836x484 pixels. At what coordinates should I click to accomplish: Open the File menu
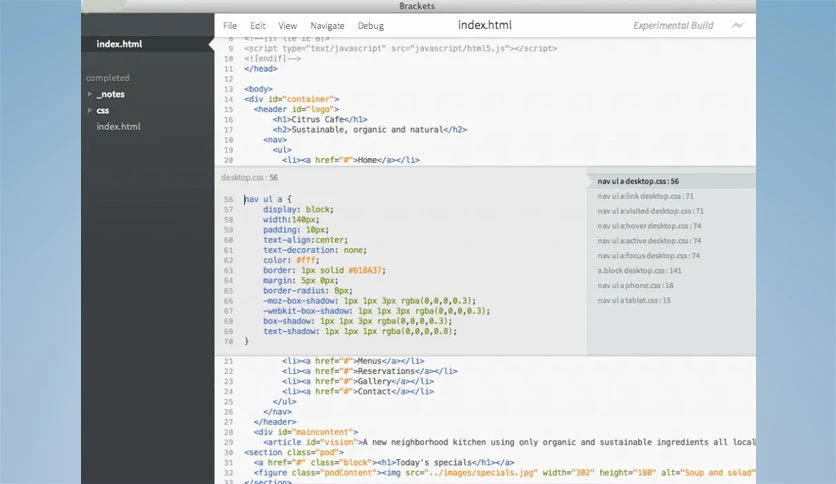[x=230, y=26]
